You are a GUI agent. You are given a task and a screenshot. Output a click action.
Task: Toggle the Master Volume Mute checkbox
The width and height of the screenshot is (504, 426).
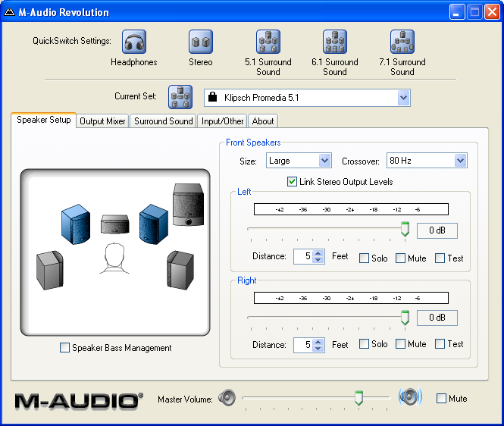point(441,399)
